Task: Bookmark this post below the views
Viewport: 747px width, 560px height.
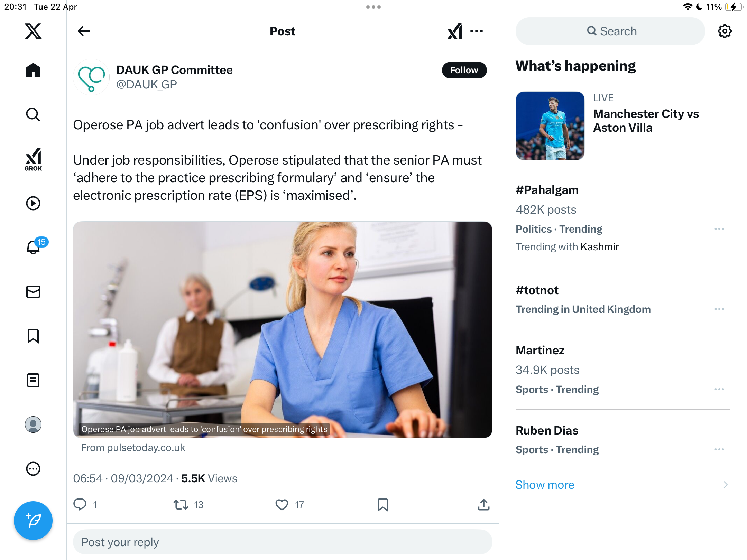Action: point(383,505)
